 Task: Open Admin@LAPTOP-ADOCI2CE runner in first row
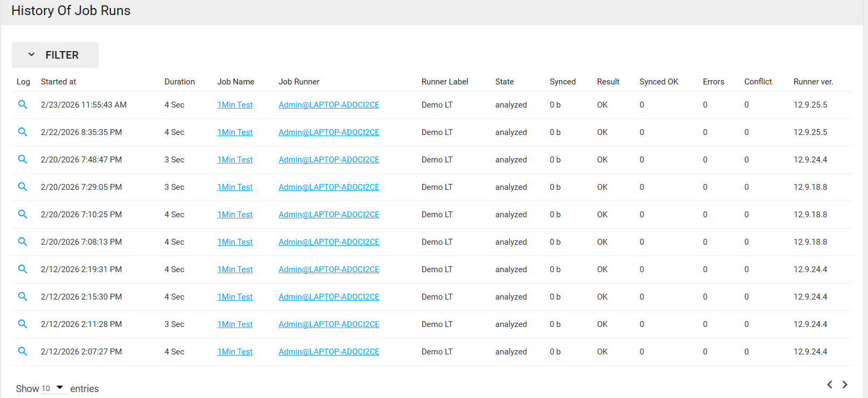pos(328,105)
